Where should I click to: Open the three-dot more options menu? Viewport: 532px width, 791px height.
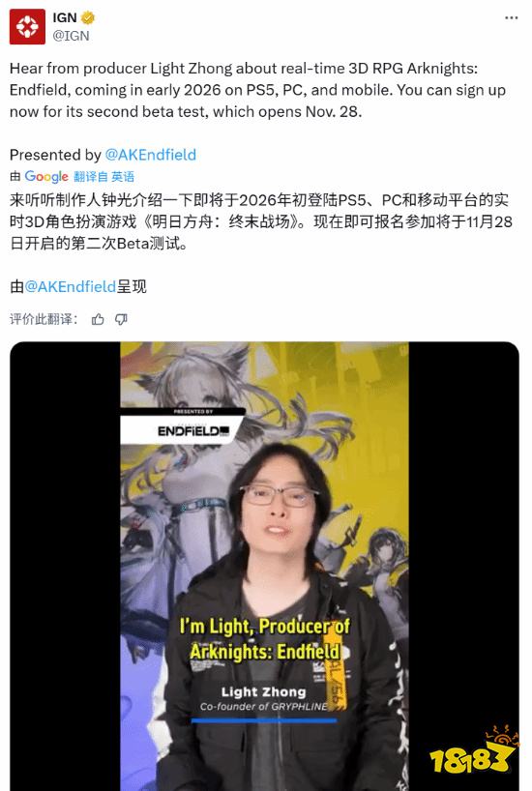(x=511, y=17)
